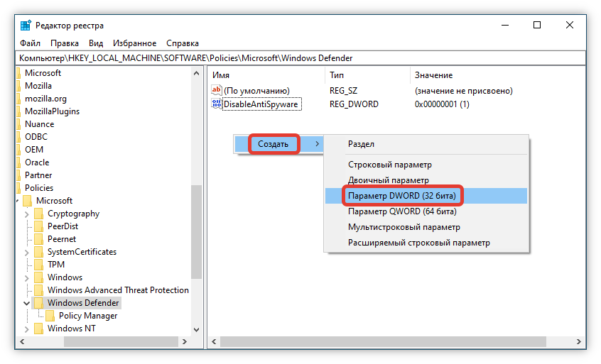Open the Правка menu
Viewport: 601px width, 364px height.
tap(65, 43)
